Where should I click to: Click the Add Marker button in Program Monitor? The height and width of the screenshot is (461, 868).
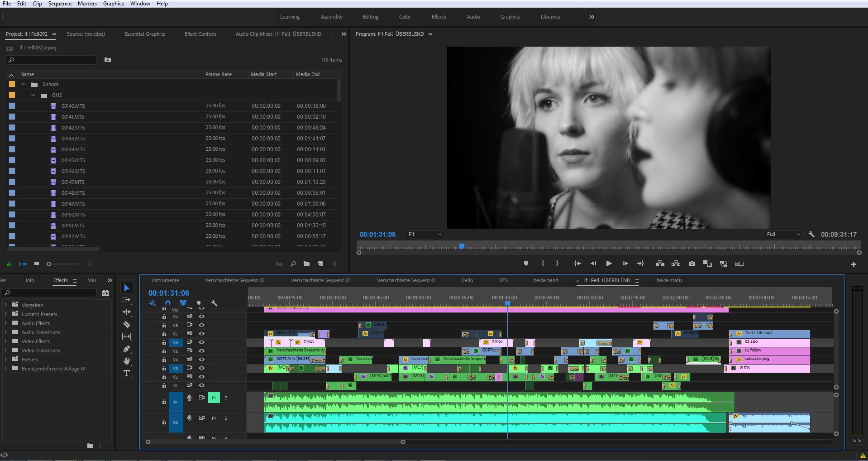pos(526,264)
